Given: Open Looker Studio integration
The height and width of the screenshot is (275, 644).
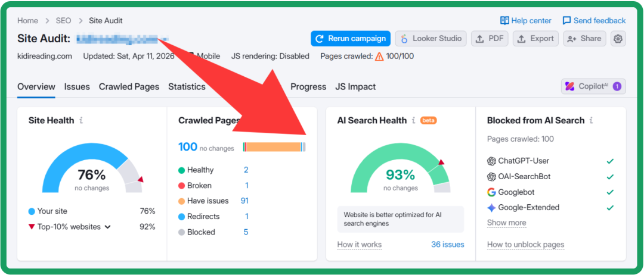Looking at the screenshot, I should (x=431, y=39).
